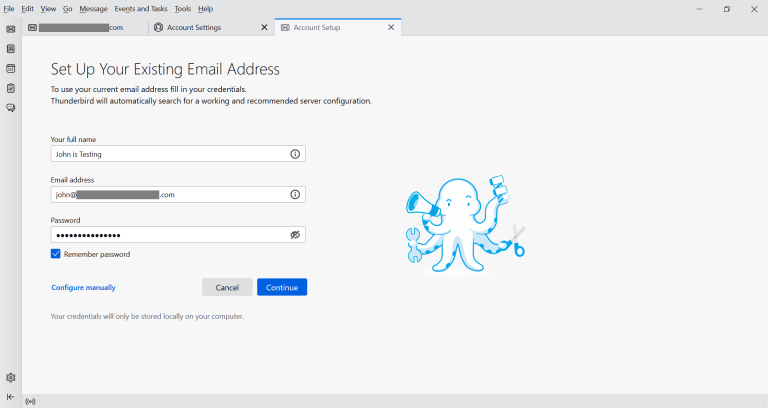Screen dimensions: 768x408
Task: Click the online status indicator in status bar
Action: click(x=30, y=402)
